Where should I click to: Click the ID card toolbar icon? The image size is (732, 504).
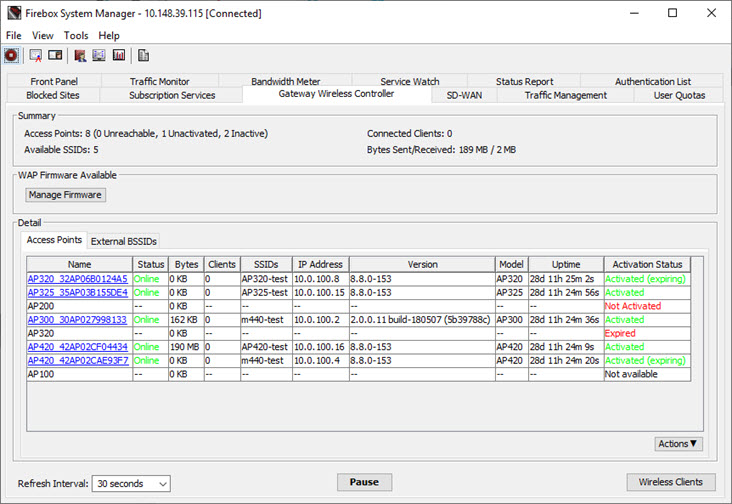click(55, 55)
